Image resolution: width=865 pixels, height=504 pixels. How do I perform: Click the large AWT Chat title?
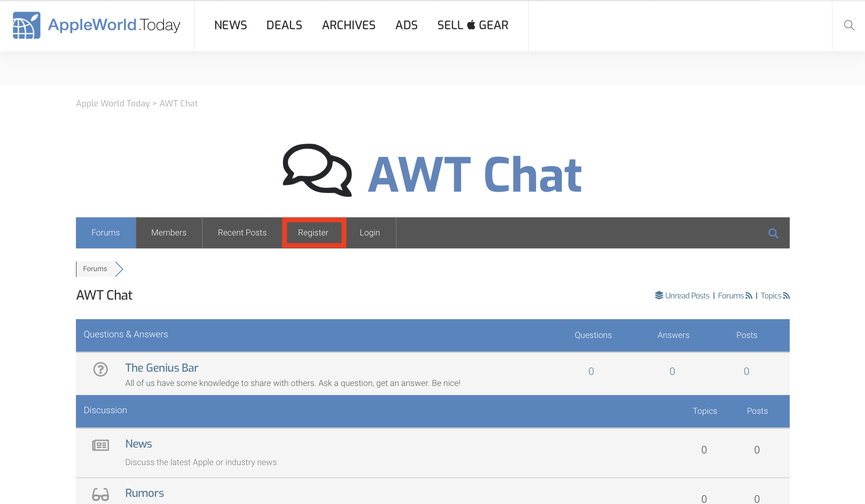click(475, 174)
